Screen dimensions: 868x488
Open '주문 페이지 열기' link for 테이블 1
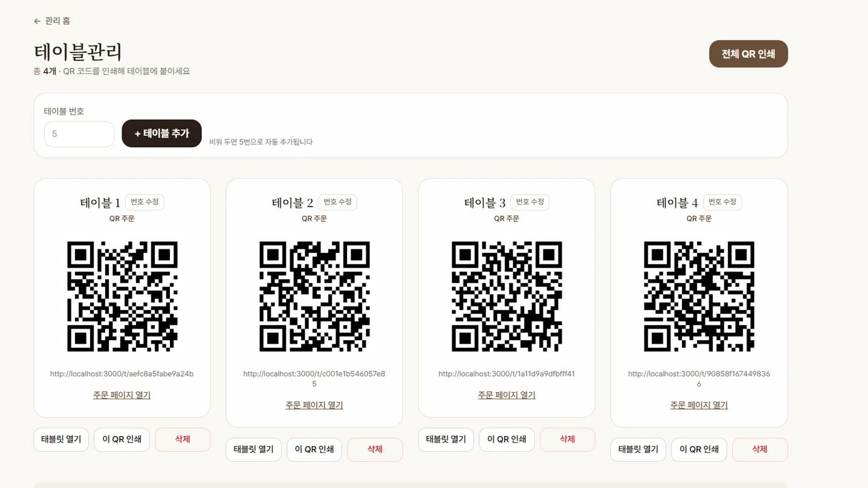[122, 395]
